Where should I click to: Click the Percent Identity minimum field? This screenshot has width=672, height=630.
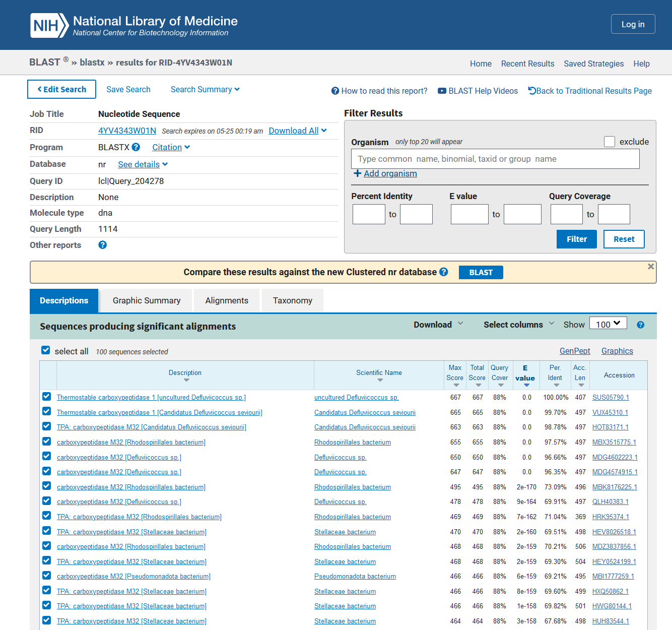(x=369, y=214)
